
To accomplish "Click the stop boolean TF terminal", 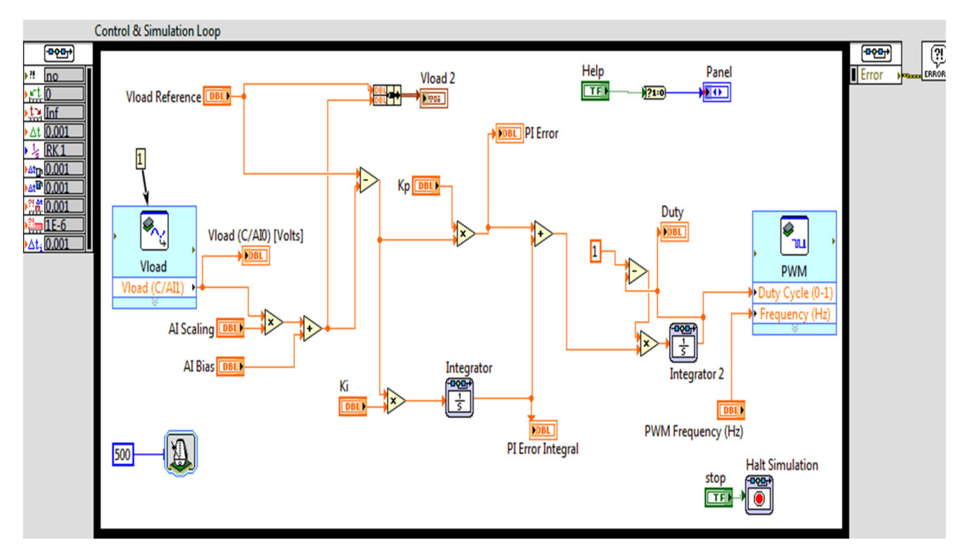I will (719, 497).
